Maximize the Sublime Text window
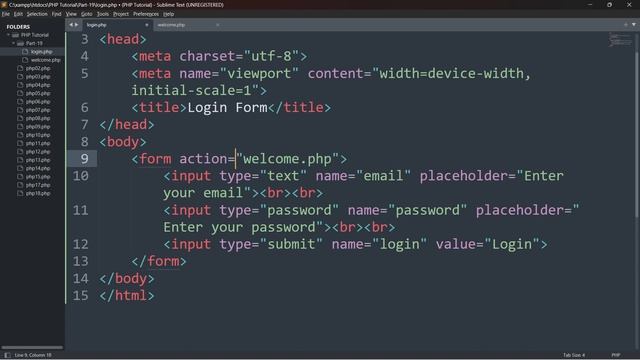The image size is (640, 360). (609, 4)
